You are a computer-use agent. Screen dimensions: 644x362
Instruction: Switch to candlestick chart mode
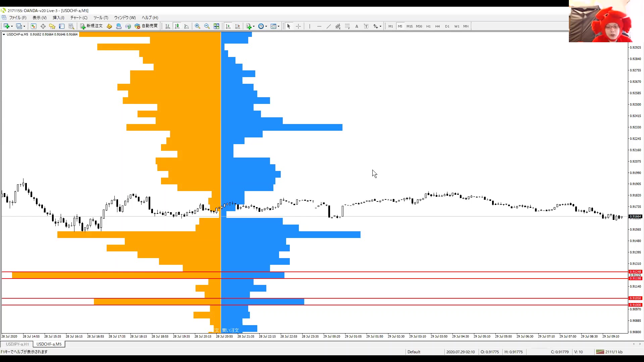177,26
